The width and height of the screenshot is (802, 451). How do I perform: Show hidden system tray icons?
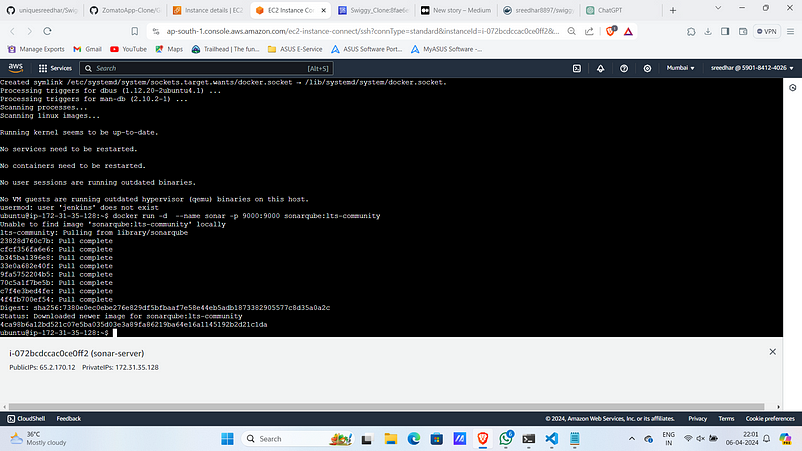click(632, 439)
